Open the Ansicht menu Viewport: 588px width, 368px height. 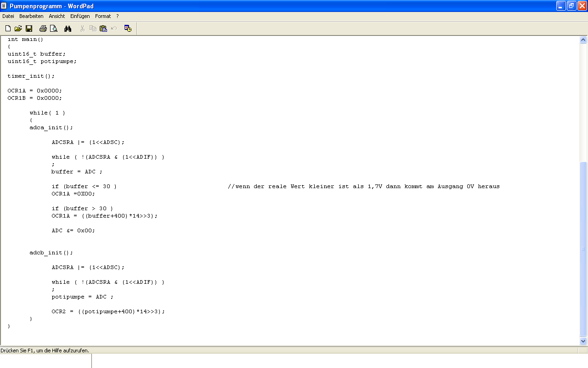tap(57, 16)
